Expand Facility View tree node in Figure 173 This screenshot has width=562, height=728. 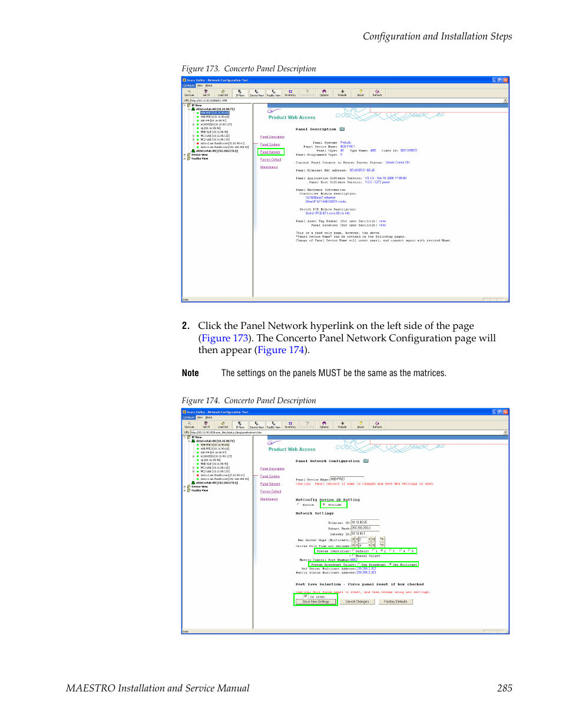(x=185, y=159)
